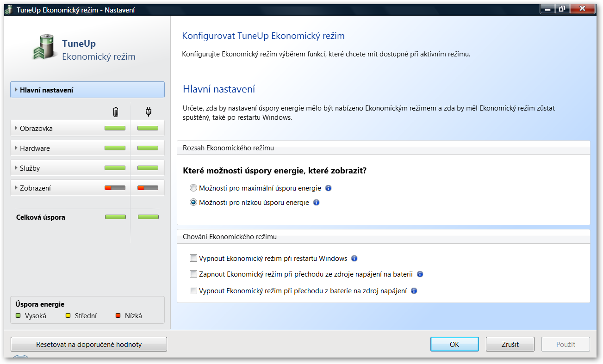Expand the Služby arrow
Screen dimensions: 603x364
point(16,168)
